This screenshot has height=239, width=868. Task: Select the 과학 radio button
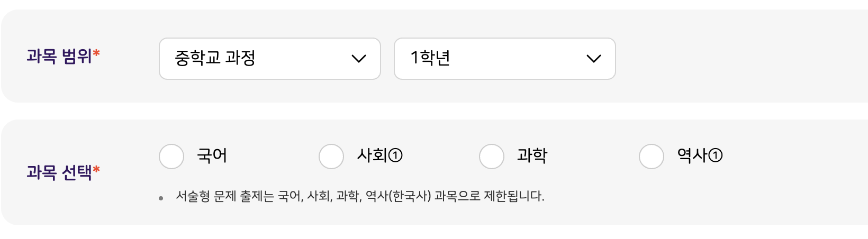[492, 156]
